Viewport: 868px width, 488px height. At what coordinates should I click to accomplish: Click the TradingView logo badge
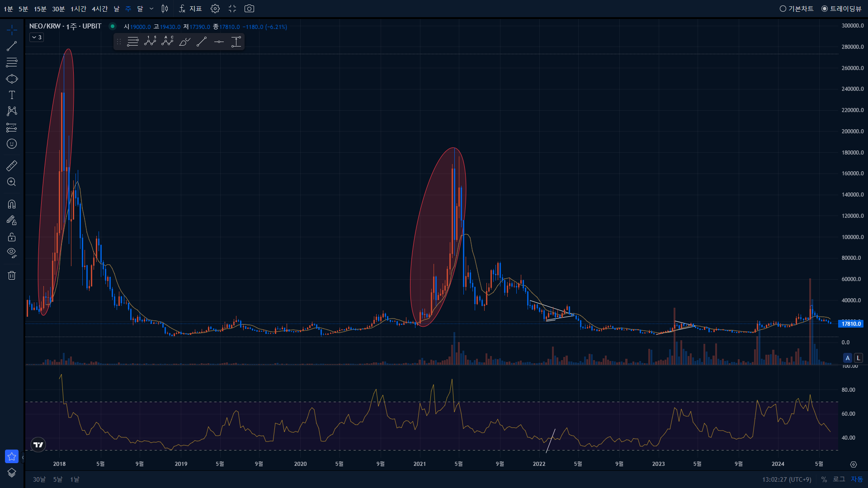click(38, 445)
